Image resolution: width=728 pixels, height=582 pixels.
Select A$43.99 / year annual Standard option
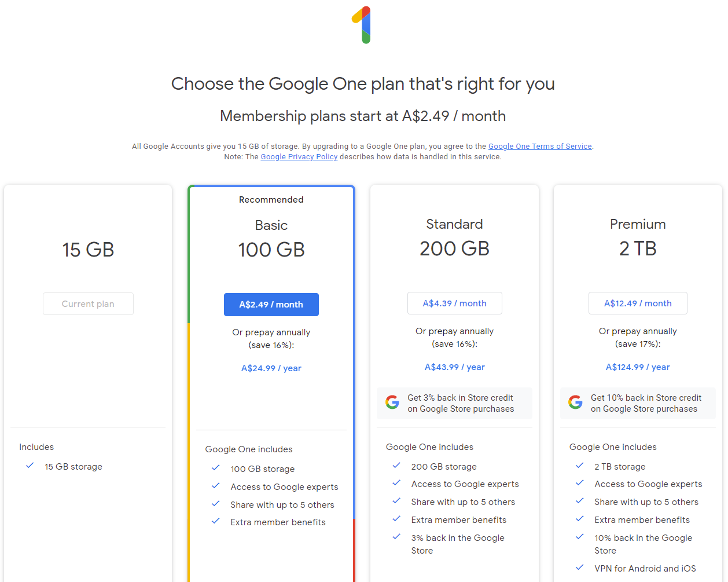click(x=455, y=367)
